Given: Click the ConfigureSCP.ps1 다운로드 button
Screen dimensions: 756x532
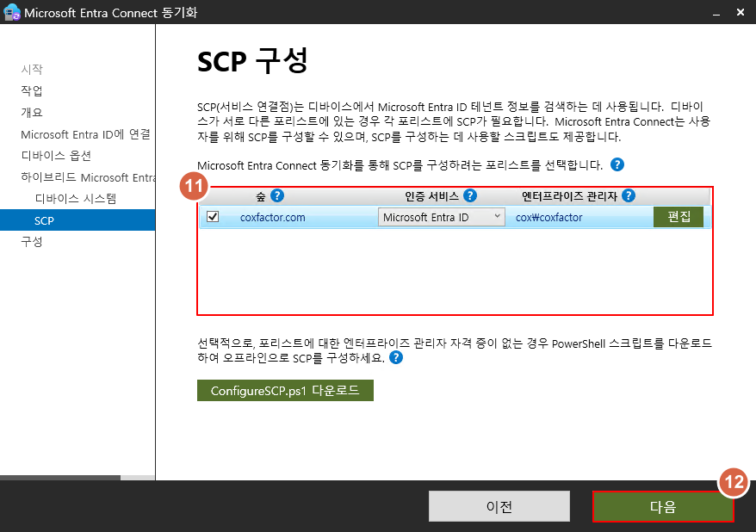Looking at the screenshot, I should (x=285, y=390).
